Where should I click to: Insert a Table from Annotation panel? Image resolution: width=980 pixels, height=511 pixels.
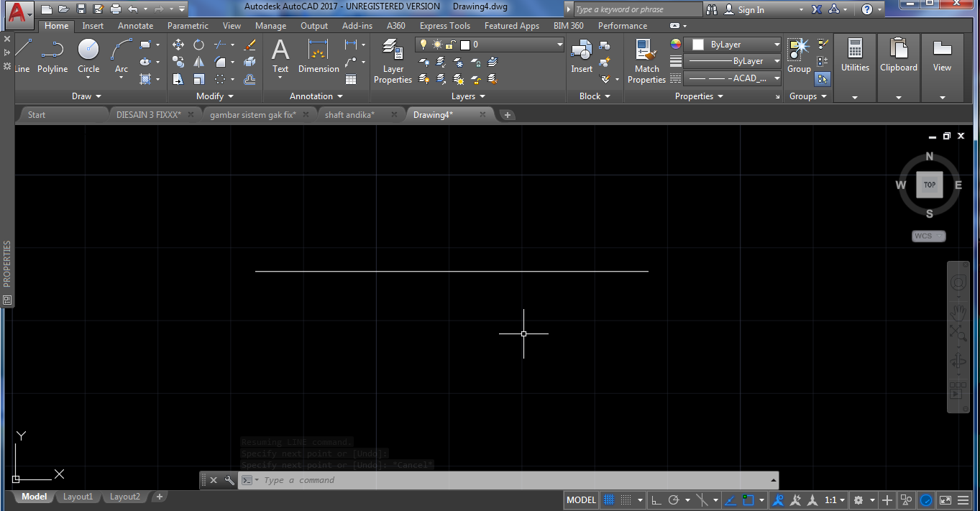[x=351, y=79]
